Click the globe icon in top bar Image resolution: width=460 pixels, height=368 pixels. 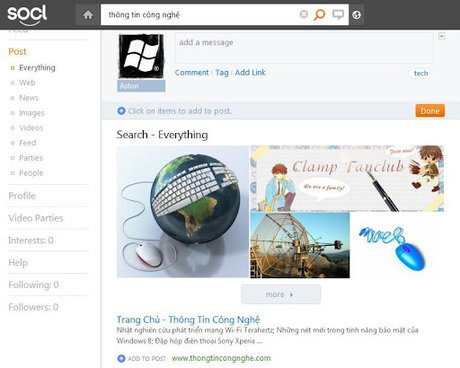click(x=356, y=15)
